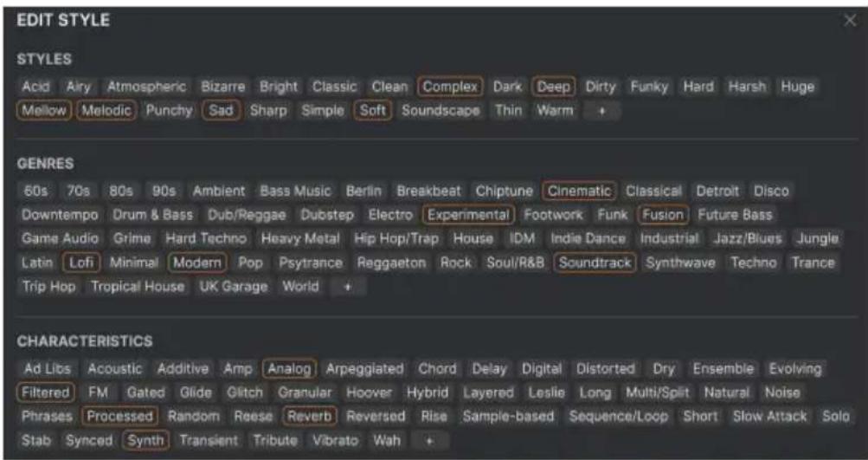868x460 pixels.
Task: Pick the Wah characteristic tag
Action: click(386, 441)
